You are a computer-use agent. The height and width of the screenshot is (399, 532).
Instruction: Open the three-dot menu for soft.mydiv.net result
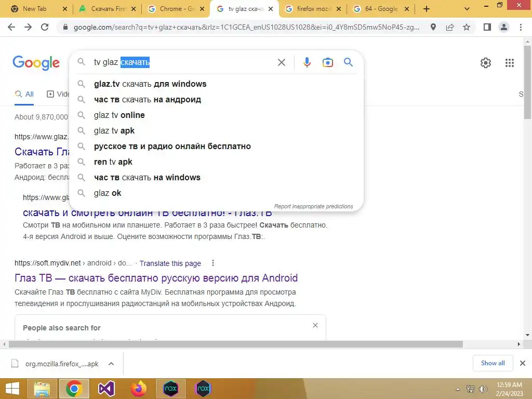(212, 263)
